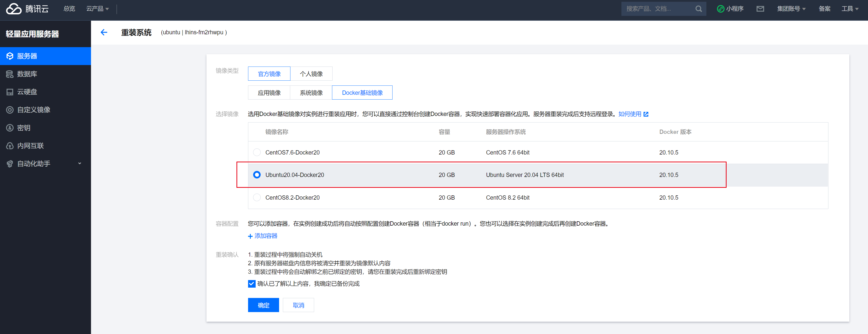Select the Docker基础镜像 tab
The image size is (868, 334).
tap(362, 92)
